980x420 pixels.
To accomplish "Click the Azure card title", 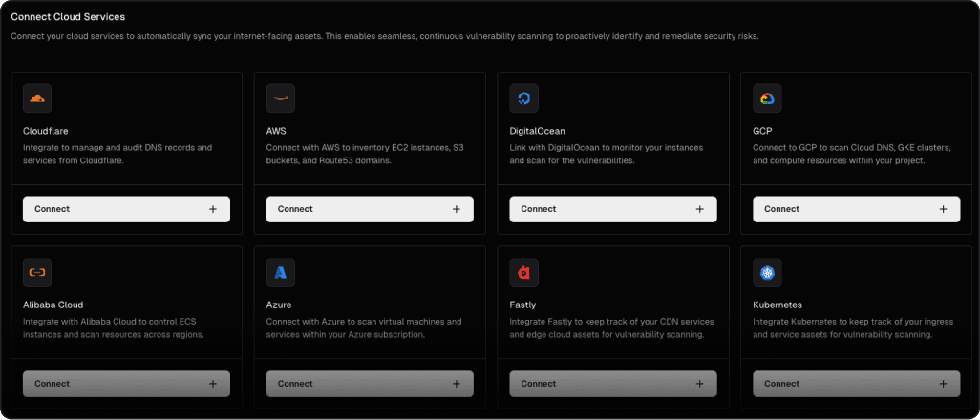I will (x=279, y=305).
